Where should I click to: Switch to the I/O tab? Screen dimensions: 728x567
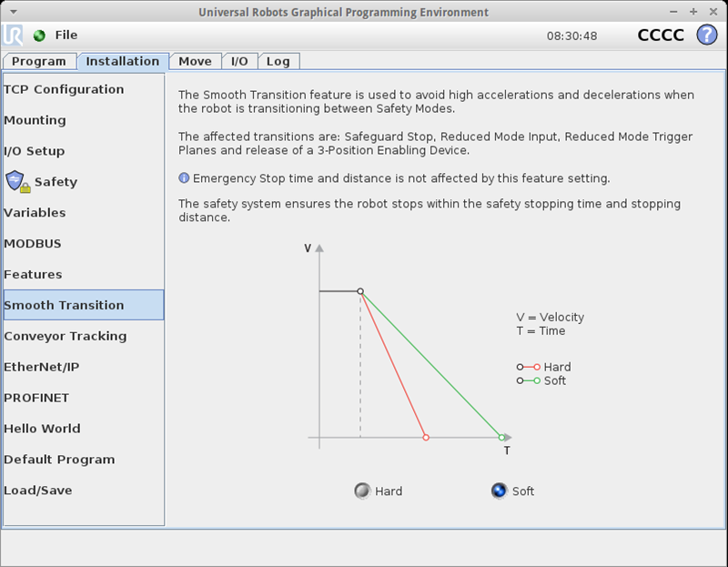click(x=239, y=61)
